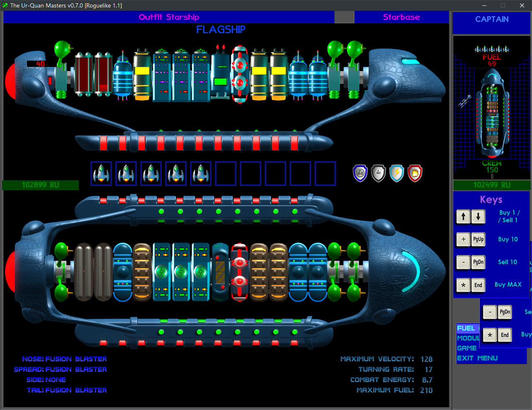The height and width of the screenshot is (410, 532).
Task: Select hazard-striped module in lower ship view
Action: point(220,272)
